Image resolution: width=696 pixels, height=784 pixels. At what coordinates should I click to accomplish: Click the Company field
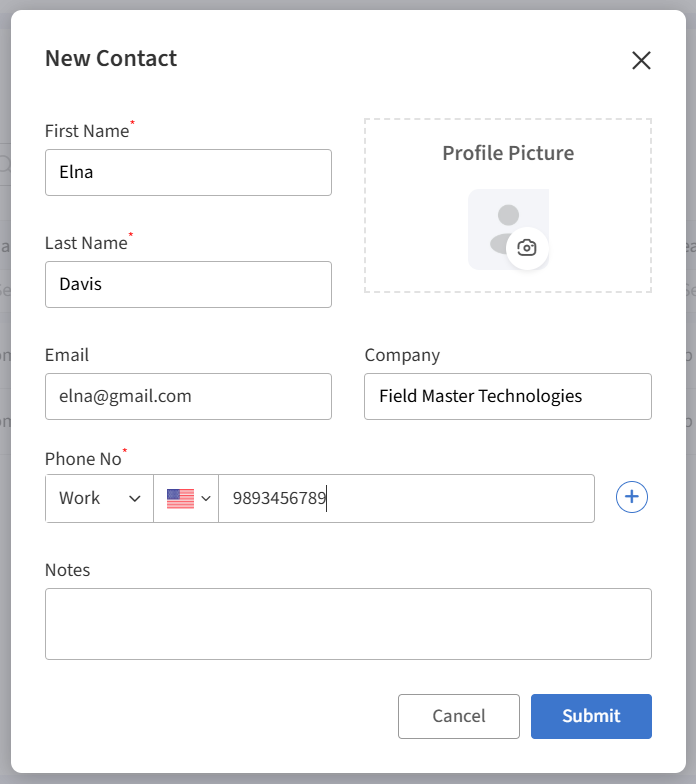click(507, 396)
